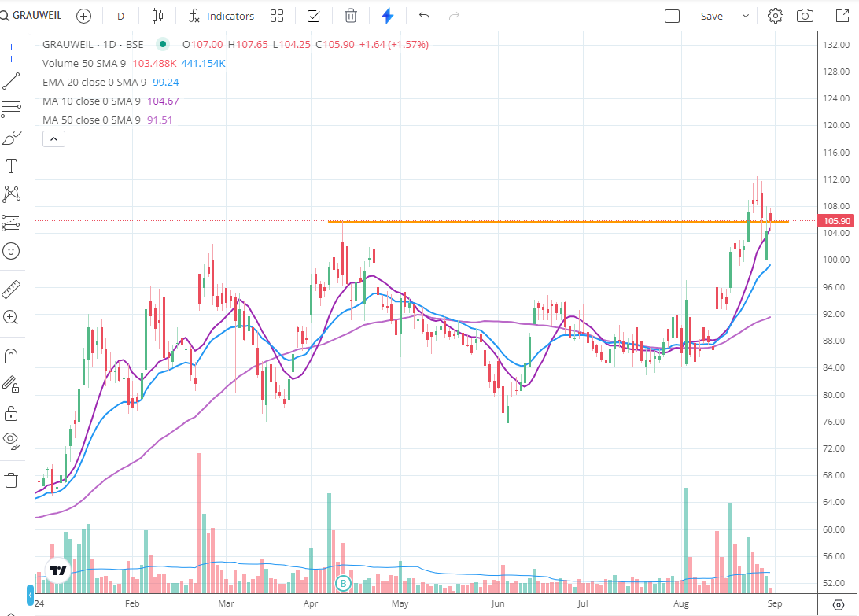Screen dimensions: 859x616
Task: Open the left panel blue collapse arrow
Action: (30, 595)
